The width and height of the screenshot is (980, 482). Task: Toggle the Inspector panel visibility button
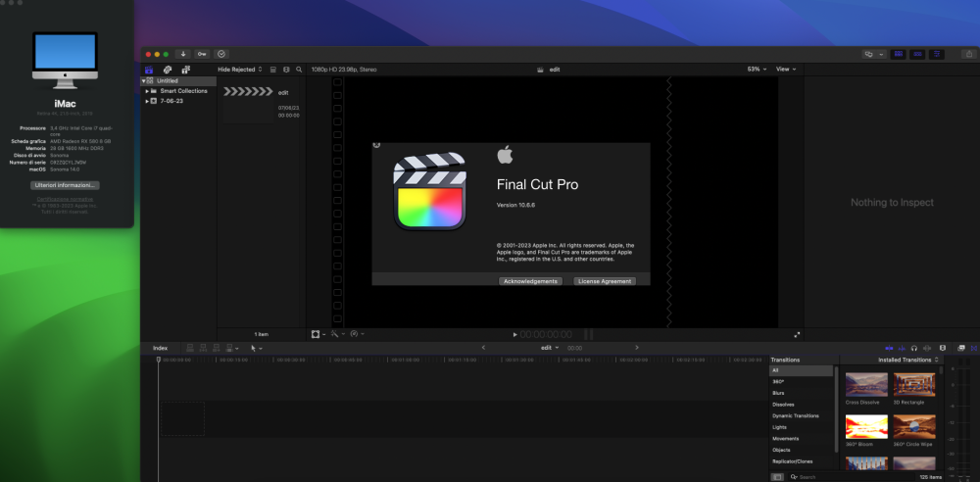click(936, 55)
